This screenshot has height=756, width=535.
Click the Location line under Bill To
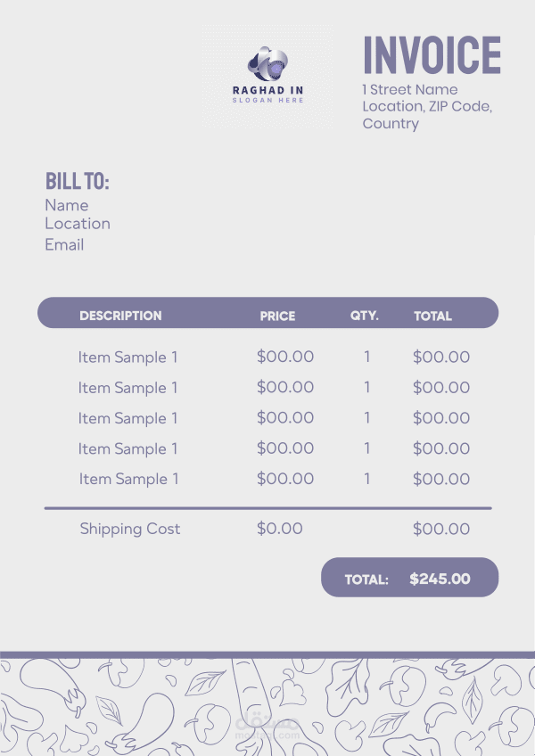[78, 224]
